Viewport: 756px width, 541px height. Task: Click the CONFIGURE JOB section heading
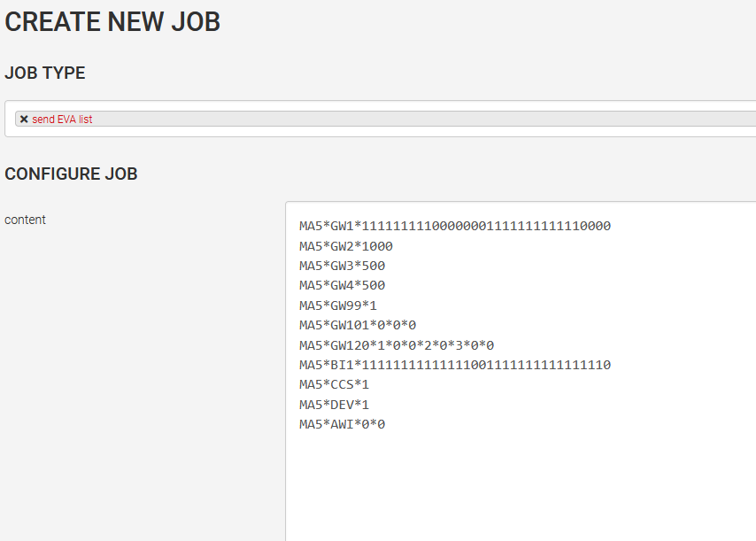click(71, 174)
